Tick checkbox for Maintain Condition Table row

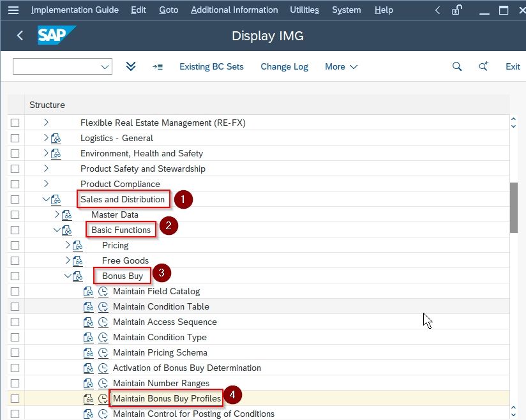tap(15, 306)
